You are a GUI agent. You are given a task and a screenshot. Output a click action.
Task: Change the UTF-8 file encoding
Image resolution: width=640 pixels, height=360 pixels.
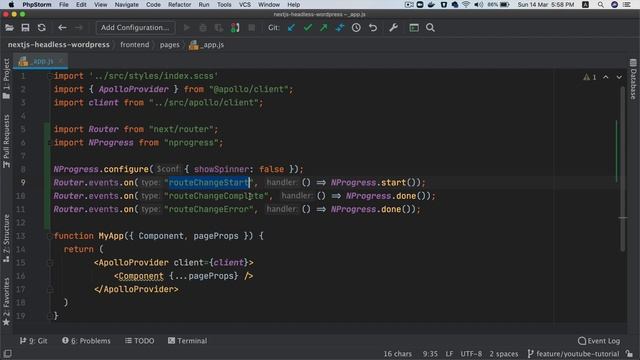[471, 354]
